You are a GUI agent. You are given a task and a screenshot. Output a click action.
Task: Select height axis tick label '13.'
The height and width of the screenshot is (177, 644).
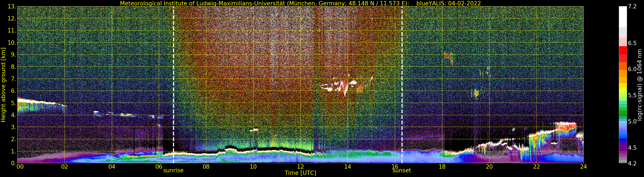pyautogui.click(x=12, y=6)
